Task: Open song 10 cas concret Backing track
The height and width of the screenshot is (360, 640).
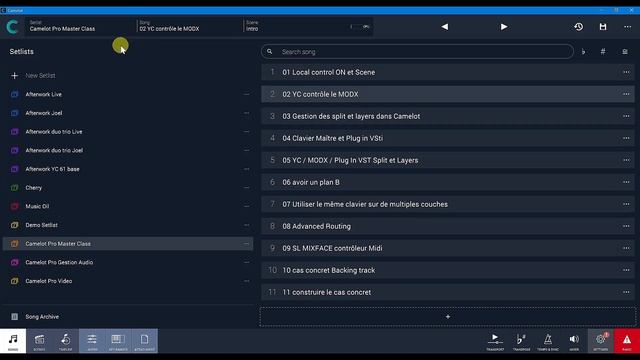Action: point(448,270)
